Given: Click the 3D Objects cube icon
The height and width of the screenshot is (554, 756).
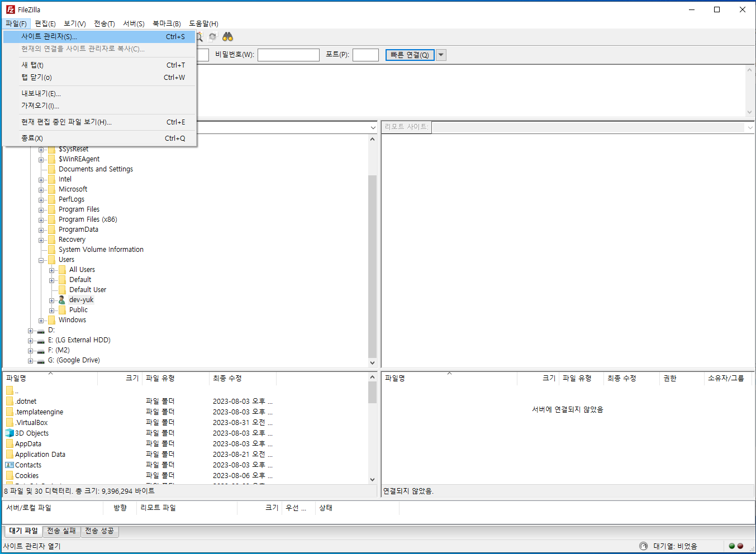Looking at the screenshot, I should (9, 433).
